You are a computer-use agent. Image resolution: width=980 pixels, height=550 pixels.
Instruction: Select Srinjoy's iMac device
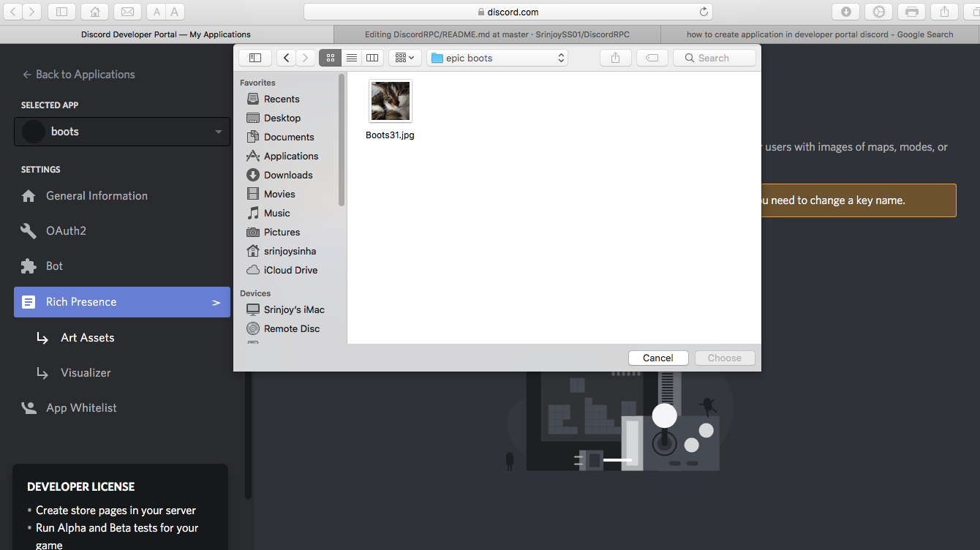[294, 309]
